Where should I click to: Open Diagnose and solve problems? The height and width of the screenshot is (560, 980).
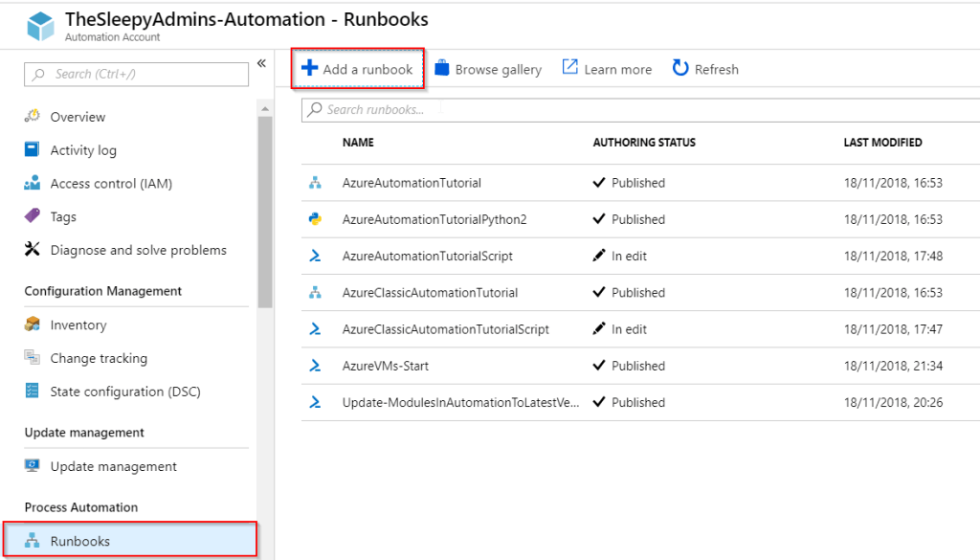click(x=136, y=250)
